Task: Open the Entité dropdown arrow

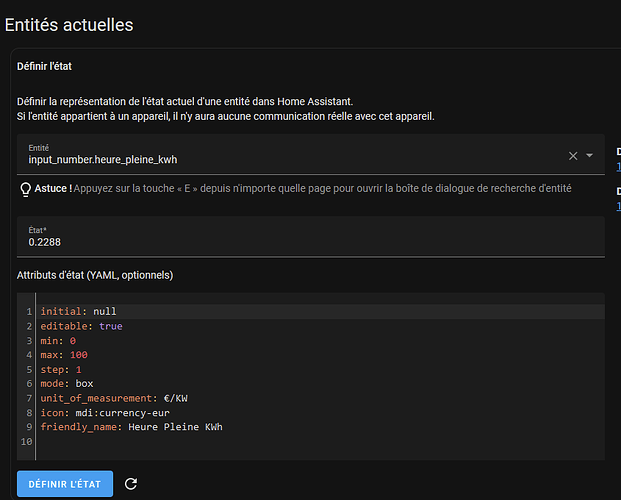Action: 590,156
